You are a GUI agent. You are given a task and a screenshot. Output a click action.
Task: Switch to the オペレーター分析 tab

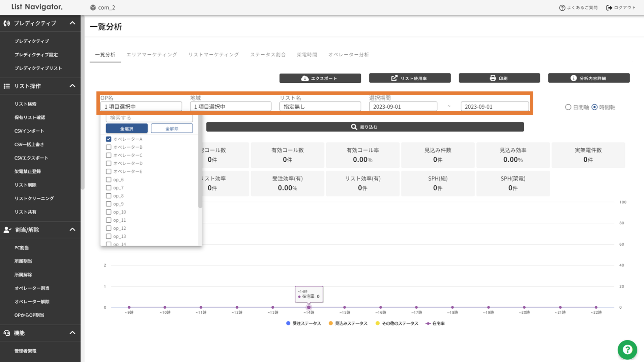(x=348, y=55)
